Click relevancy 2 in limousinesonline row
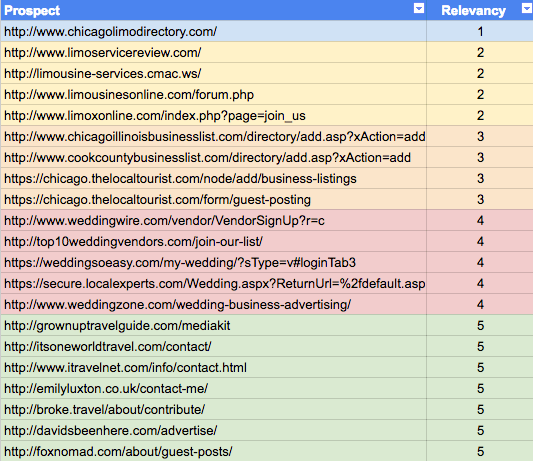Image resolution: width=533 pixels, height=461 pixels. click(480, 95)
